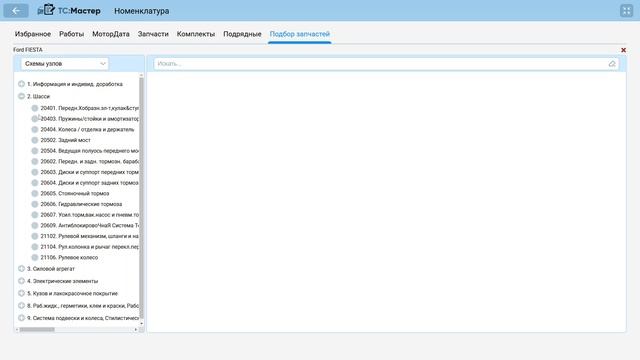Select 21104. Рул.колонка и рычаг row
The image size is (640, 360).
pyautogui.click(x=89, y=247)
